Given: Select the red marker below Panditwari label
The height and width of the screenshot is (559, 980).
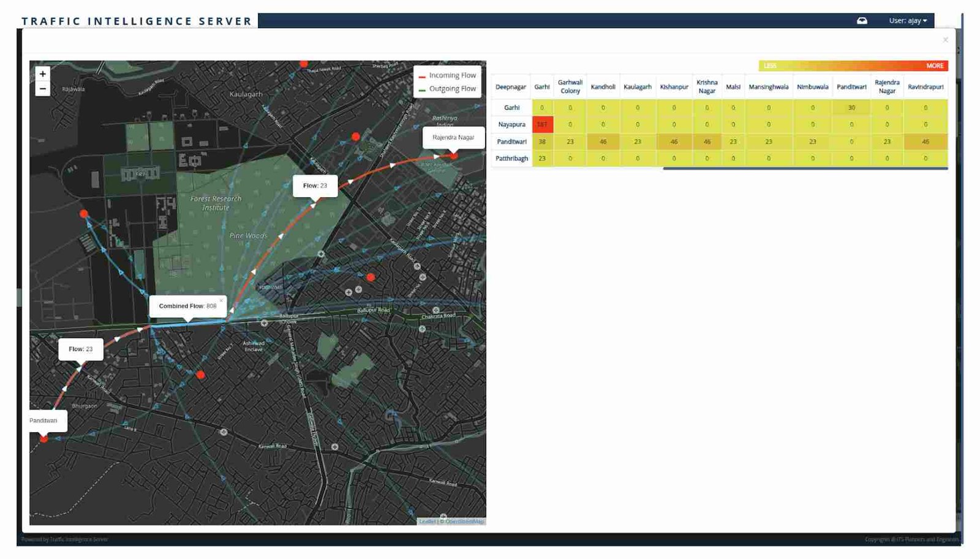Looking at the screenshot, I should coord(43,438).
